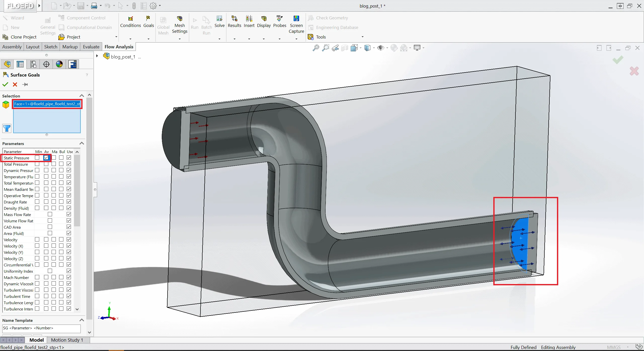Open the Tools dropdown arrow
Screen dimensions: 644x351
coord(363,37)
